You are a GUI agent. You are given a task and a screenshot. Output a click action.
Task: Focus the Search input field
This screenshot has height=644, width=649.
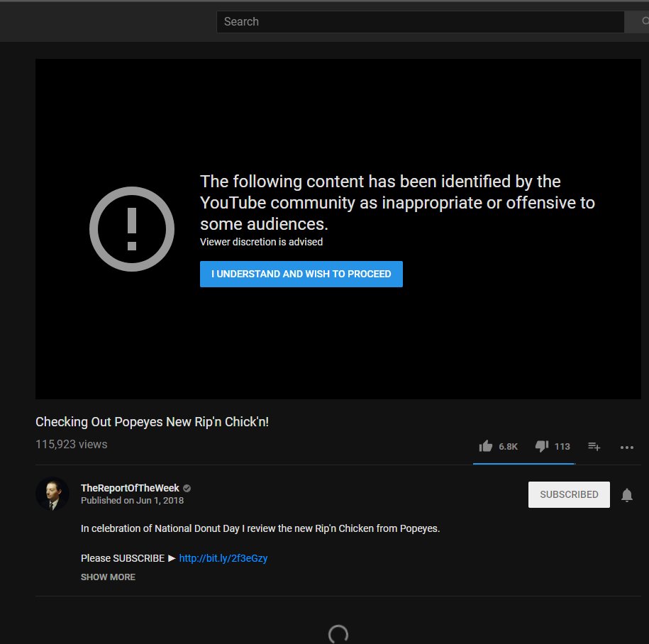[420, 21]
